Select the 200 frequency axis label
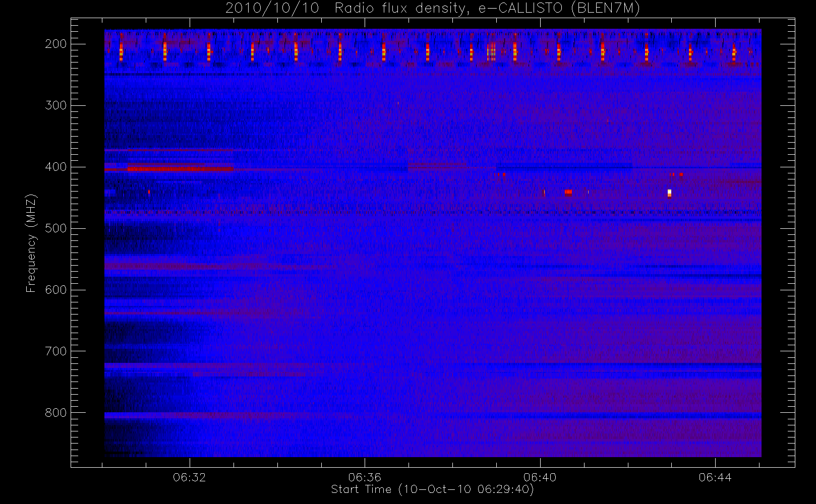The image size is (816, 504). tap(56, 44)
